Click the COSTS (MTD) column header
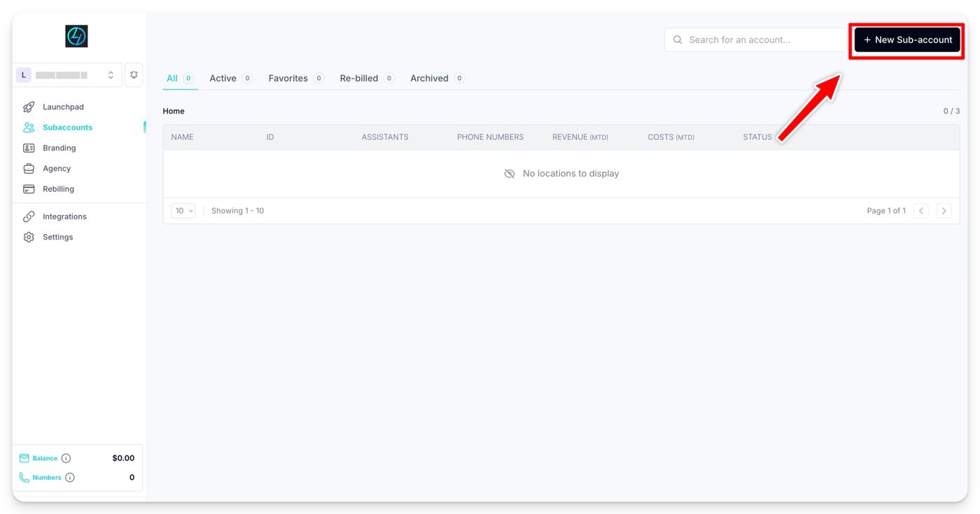 [671, 137]
